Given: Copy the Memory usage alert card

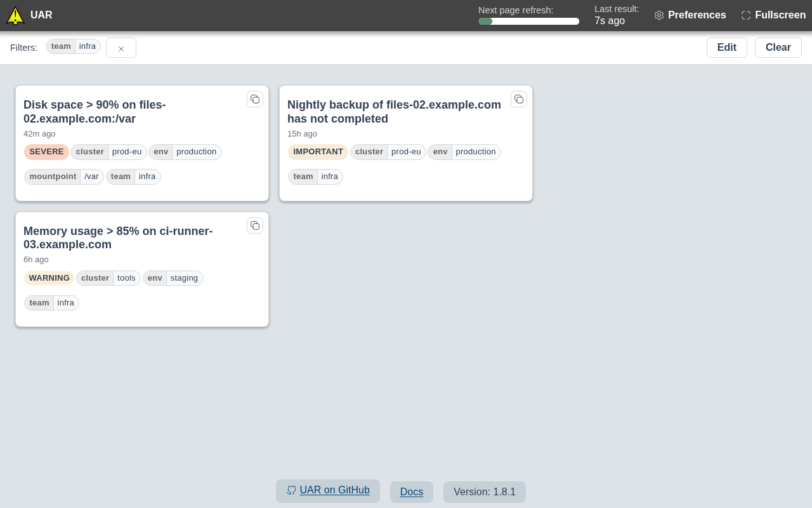Looking at the screenshot, I should [x=255, y=225].
